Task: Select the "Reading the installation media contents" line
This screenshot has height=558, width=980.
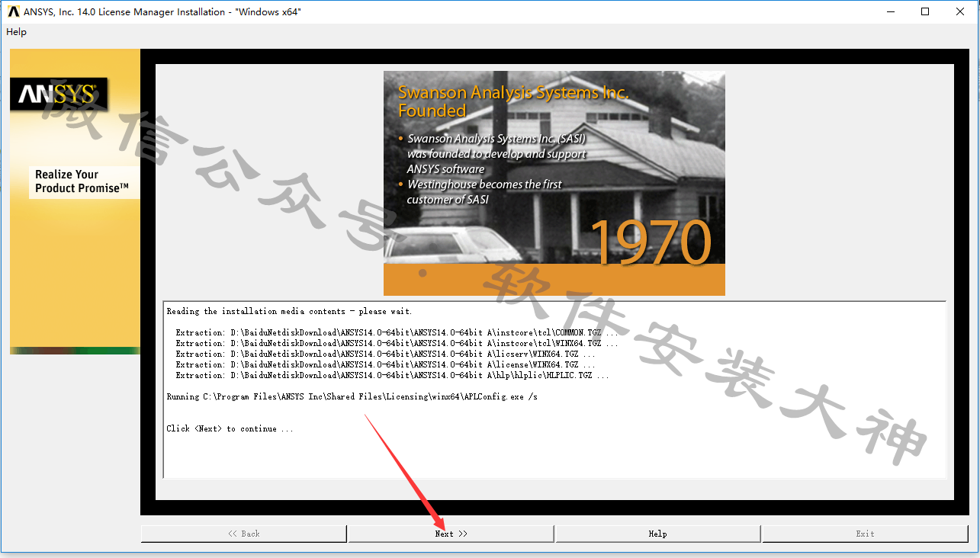Action: tap(289, 311)
